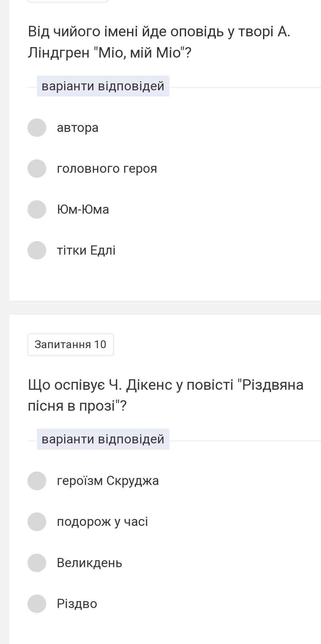Select the 'автора' radio option
321x644 pixels.
pyautogui.click(x=37, y=128)
